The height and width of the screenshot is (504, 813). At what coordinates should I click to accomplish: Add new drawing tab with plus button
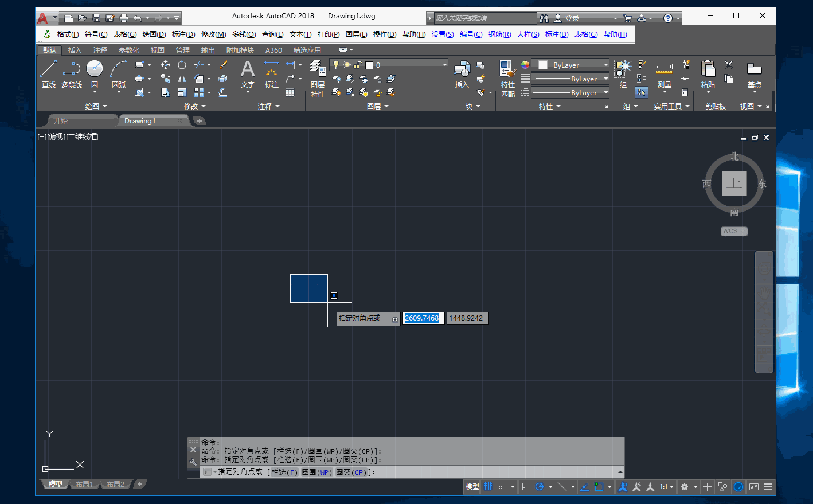(x=200, y=120)
